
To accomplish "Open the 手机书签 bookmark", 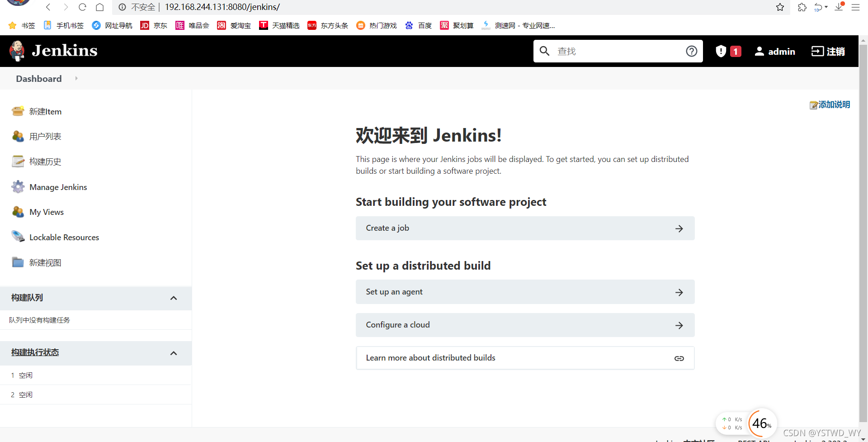I will click(x=63, y=25).
